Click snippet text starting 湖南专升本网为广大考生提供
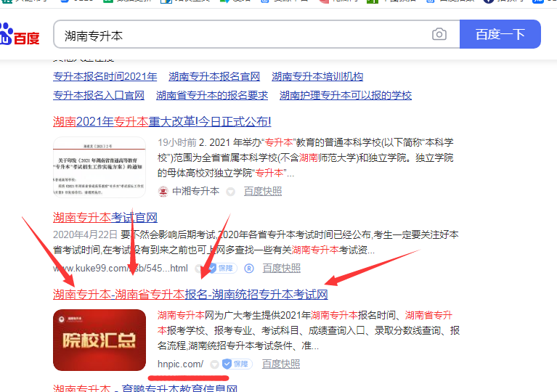Image resolution: width=557 pixels, height=392 pixels. pos(309,330)
